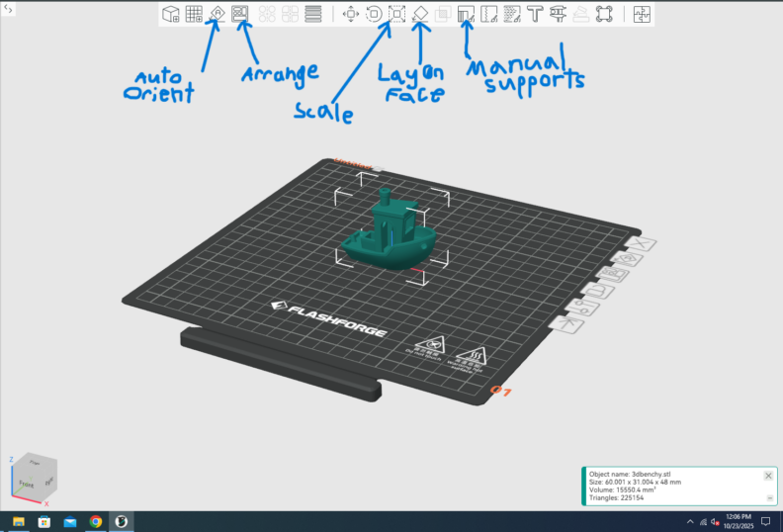Click the bottom plate arrow icon
The width and height of the screenshot is (783, 532).
(x=566, y=324)
